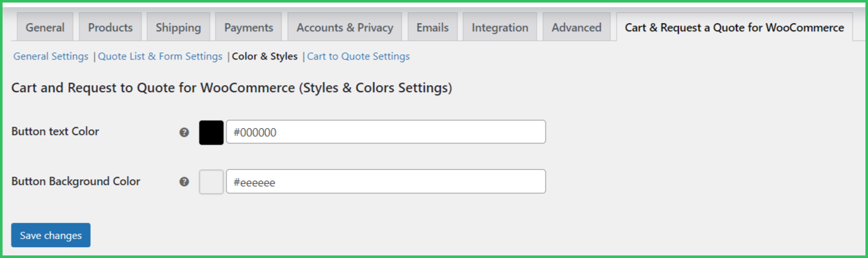Image resolution: width=868 pixels, height=258 pixels.
Task: Open the Accounts & Privacy tab
Action: point(345,28)
